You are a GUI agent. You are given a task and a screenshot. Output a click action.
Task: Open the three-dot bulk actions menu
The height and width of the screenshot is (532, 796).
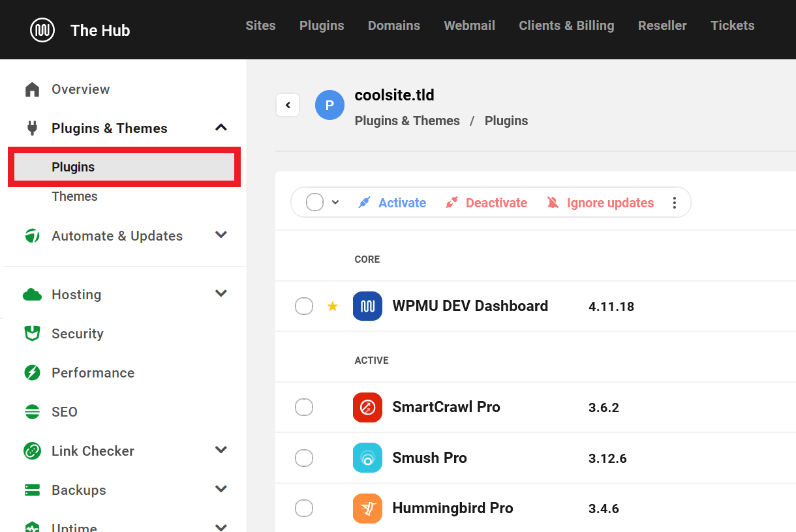pos(675,203)
